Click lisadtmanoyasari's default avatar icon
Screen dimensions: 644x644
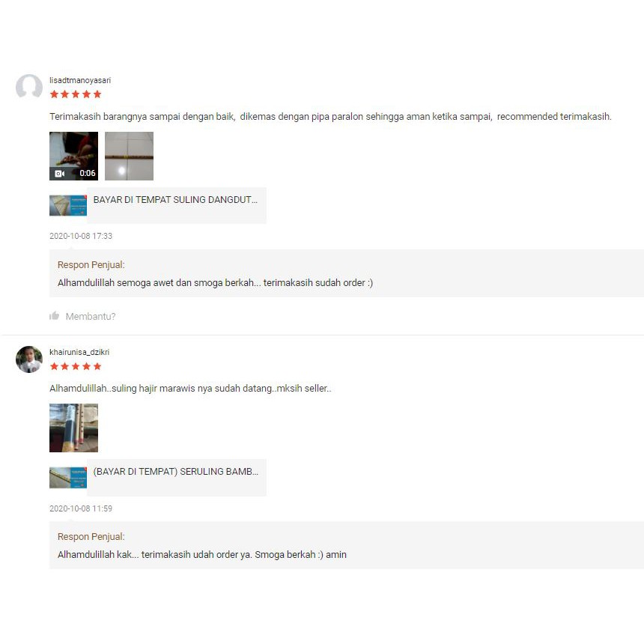tap(28, 87)
